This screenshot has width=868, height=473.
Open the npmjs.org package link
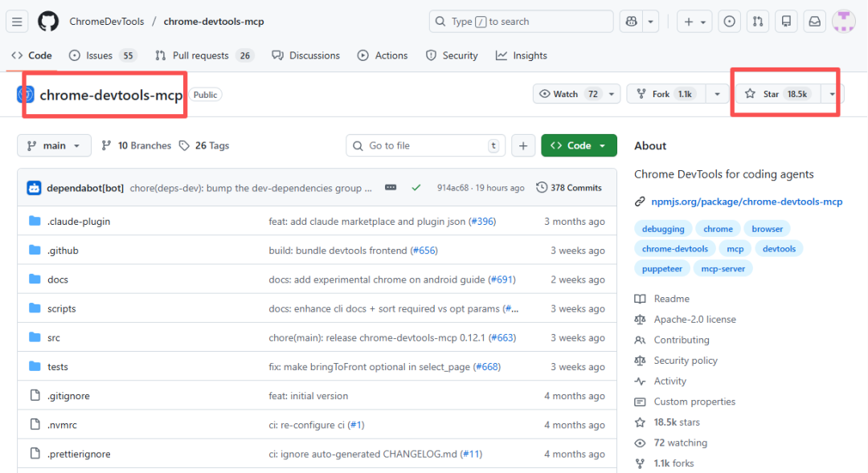747,202
